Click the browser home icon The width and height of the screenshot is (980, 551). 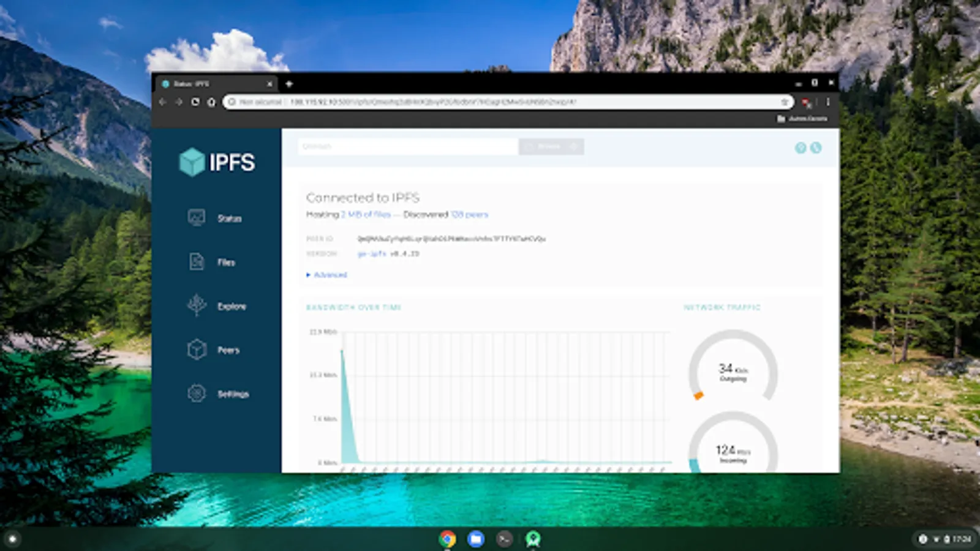pos(211,102)
